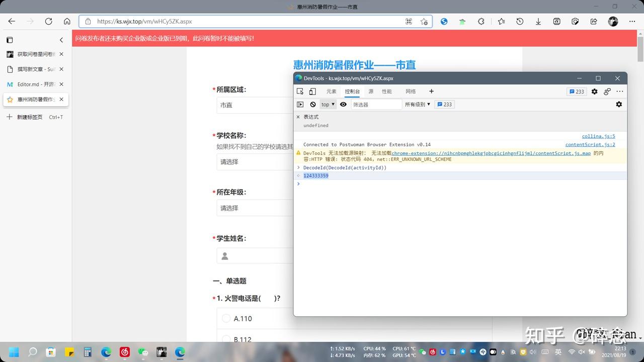
Task: Toggle the device emulation toolbar in DevTools
Action: 312,91
